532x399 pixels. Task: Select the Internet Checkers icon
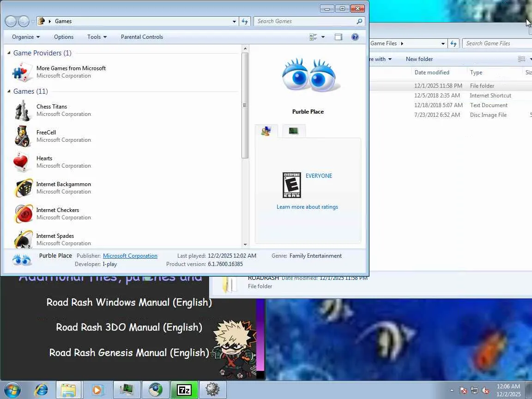coord(24,213)
